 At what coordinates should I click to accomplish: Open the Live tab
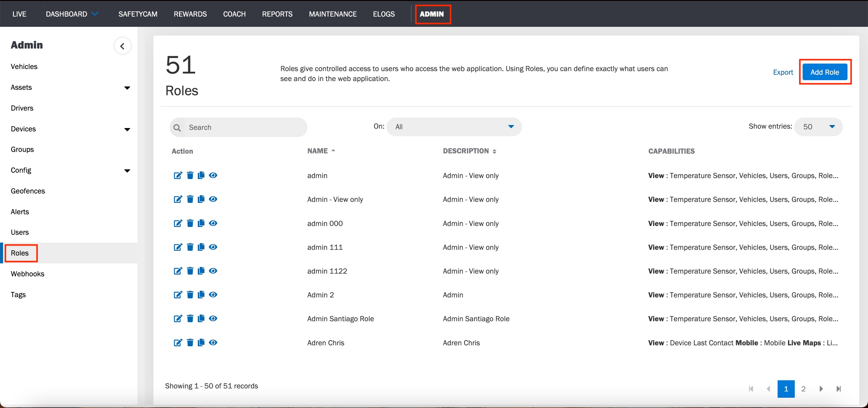click(x=19, y=14)
